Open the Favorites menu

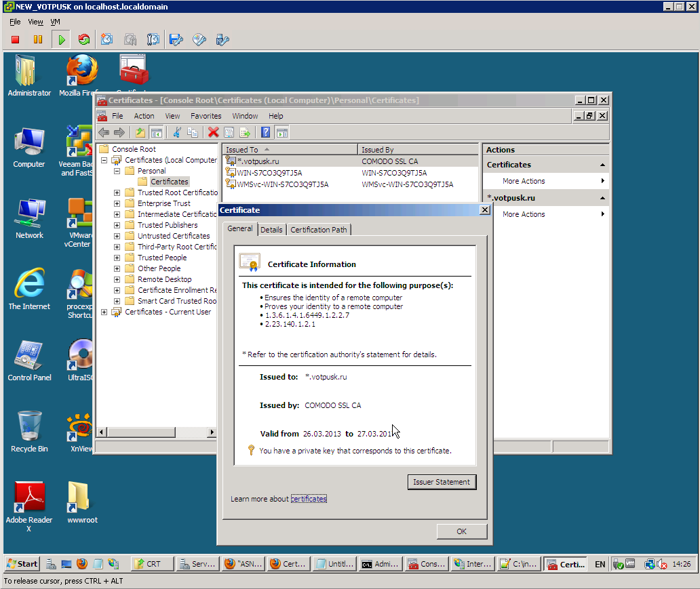[x=206, y=116]
